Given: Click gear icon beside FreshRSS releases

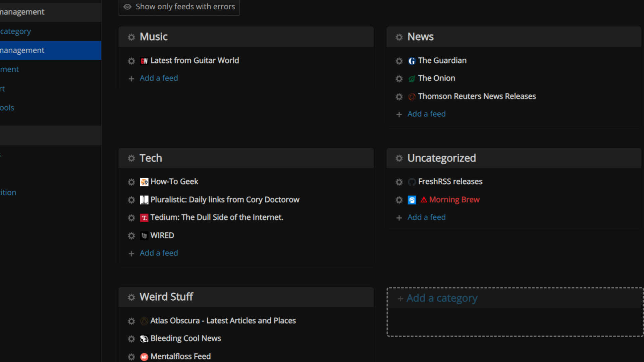Looking at the screenshot, I should [399, 182].
